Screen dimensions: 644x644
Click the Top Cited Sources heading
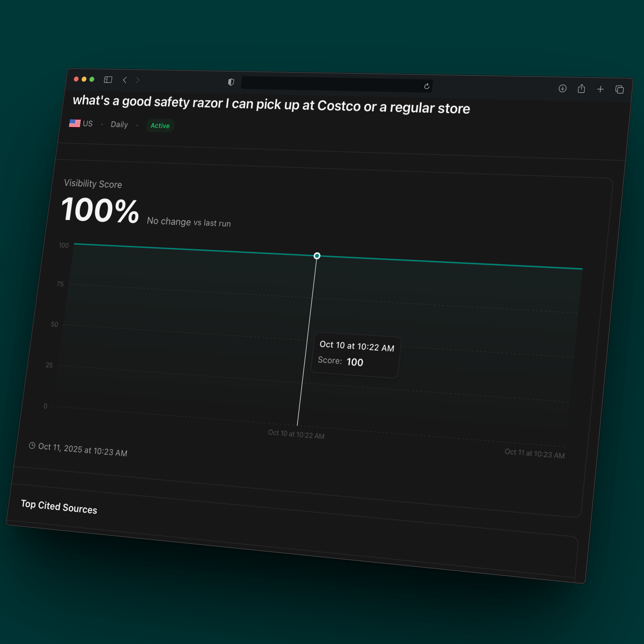(x=59, y=507)
